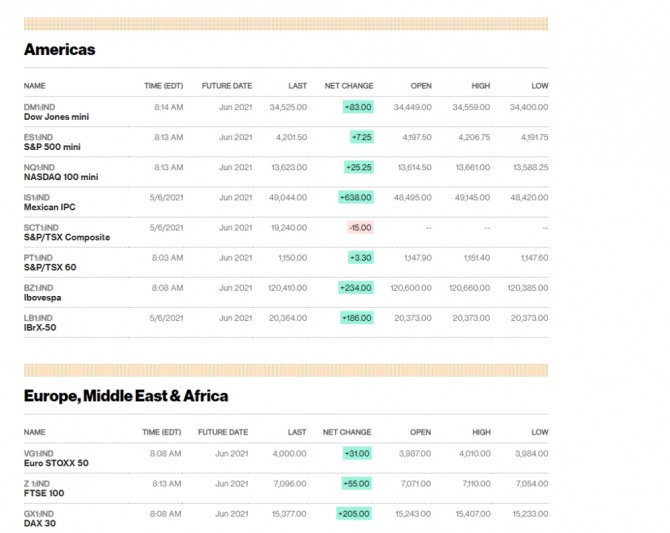Viewport: 670px width, 533px height.
Task: Click Europe, Middle East & Africa heading
Action: tap(126, 396)
